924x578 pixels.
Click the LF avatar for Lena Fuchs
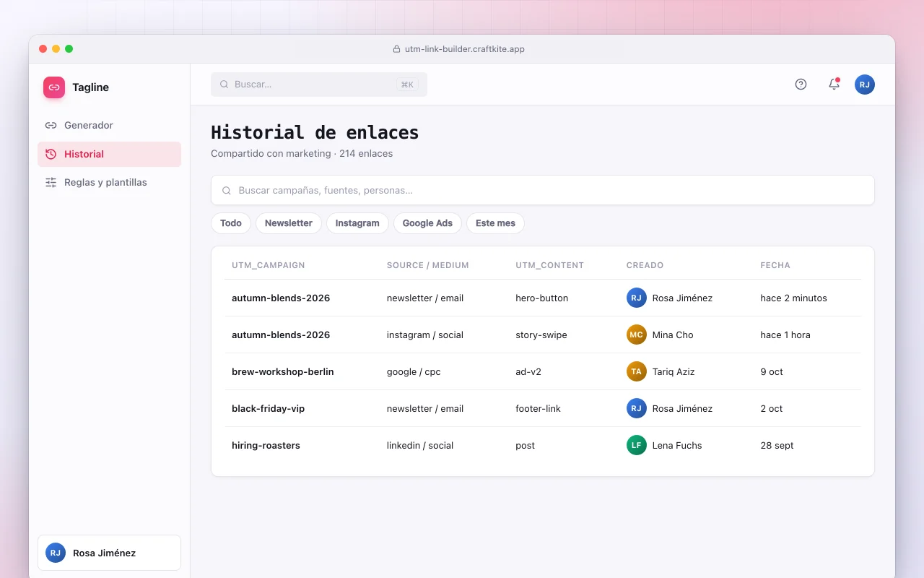636,445
